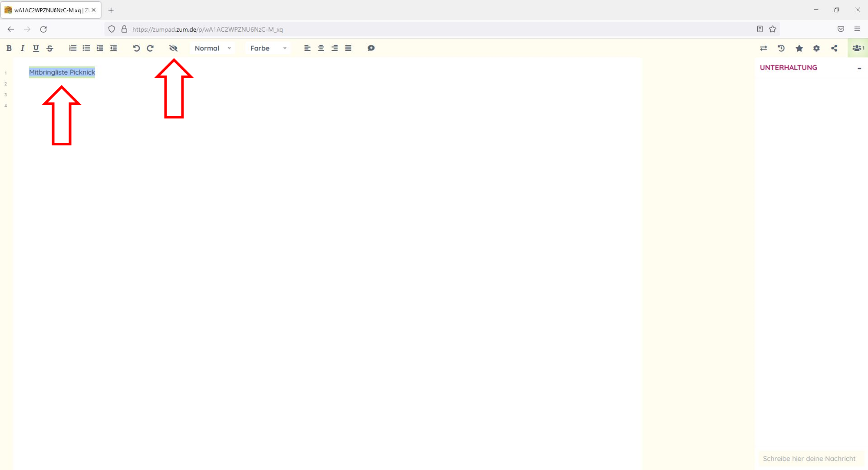Open the Farbe color dropdown

268,48
